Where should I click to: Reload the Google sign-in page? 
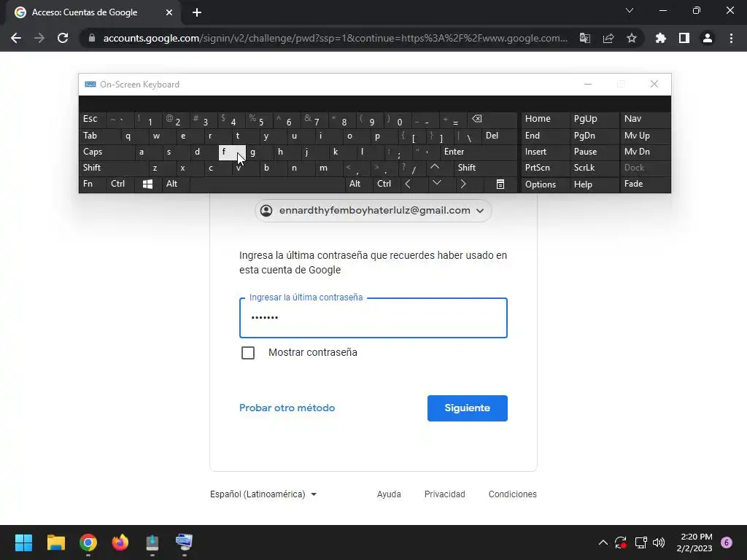(63, 38)
